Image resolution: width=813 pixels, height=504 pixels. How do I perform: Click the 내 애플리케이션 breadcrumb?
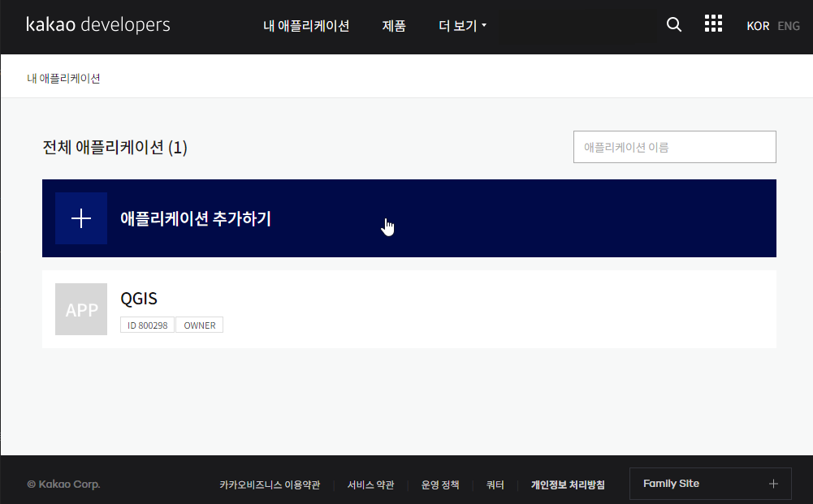63,78
